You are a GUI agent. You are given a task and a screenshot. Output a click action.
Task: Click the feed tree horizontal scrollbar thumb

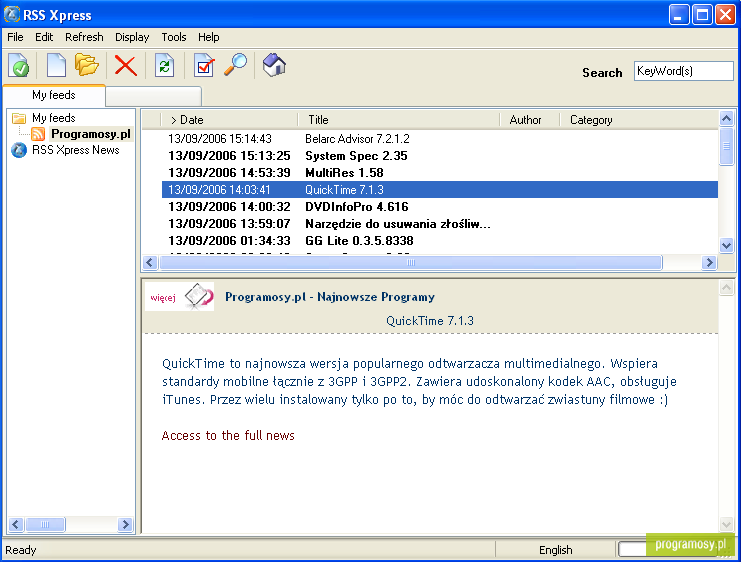(x=45, y=524)
